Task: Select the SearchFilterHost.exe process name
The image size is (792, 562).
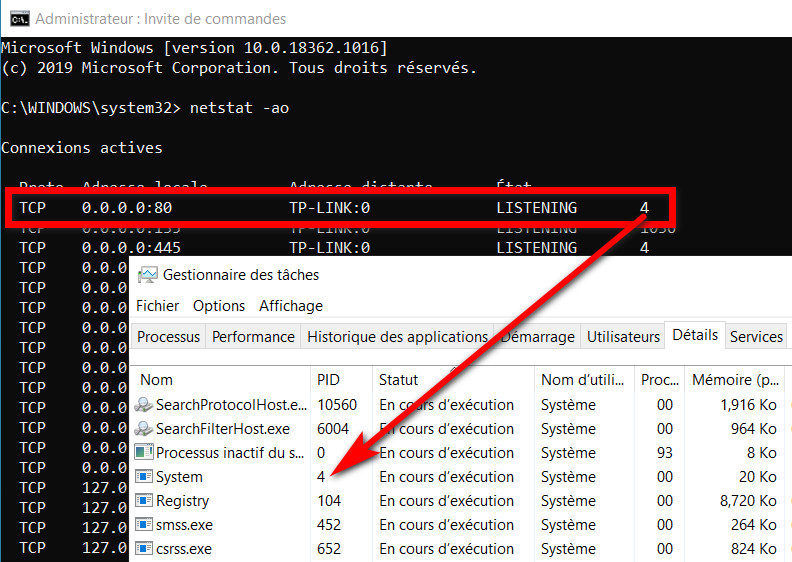Action: click(x=223, y=429)
